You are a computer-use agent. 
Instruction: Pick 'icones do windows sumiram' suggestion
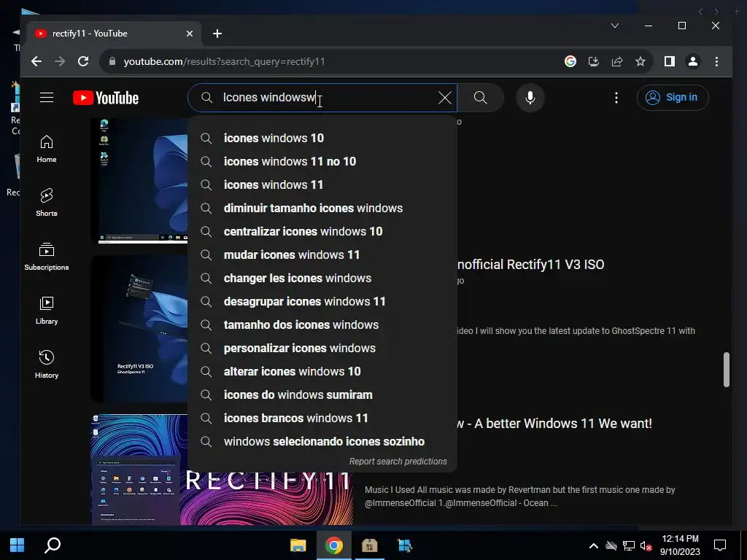(x=322, y=394)
